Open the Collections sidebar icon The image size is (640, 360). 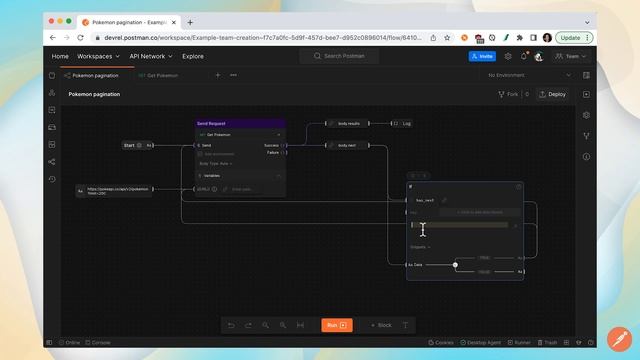(x=52, y=76)
